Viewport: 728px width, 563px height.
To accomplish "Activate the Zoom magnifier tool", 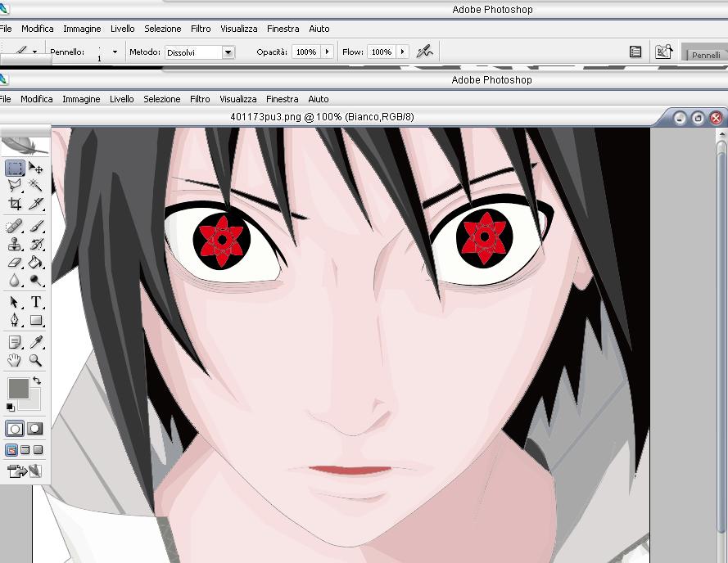I will pyautogui.click(x=36, y=360).
